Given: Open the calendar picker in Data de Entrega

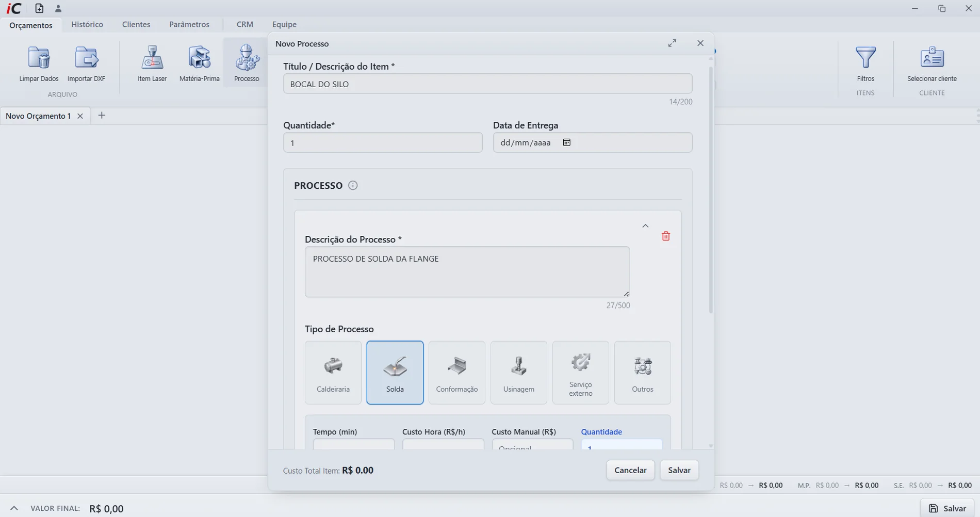Looking at the screenshot, I should tap(566, 142).
